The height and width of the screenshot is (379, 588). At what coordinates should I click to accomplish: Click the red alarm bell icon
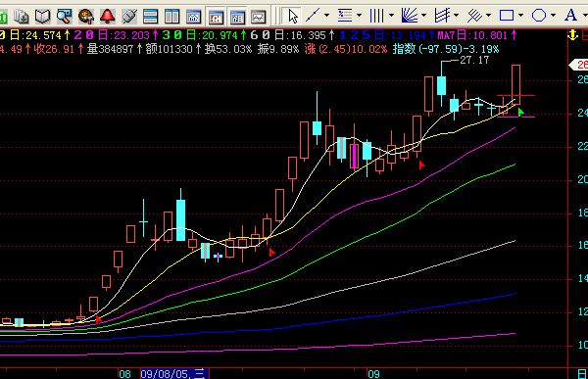(x=108, y=16)
